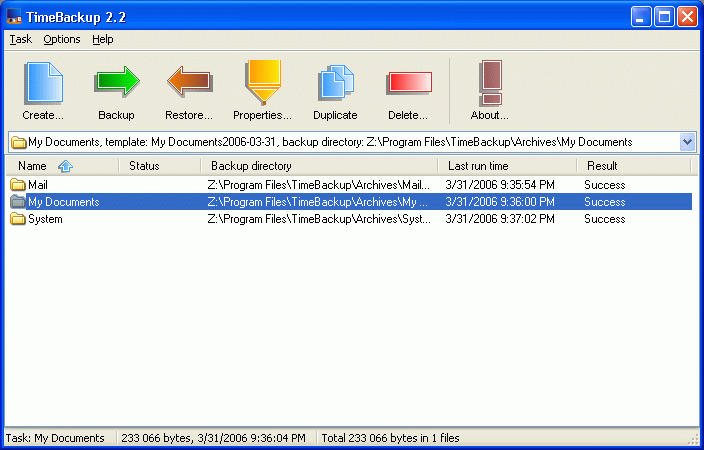Open the Help menu

(103, 40)
